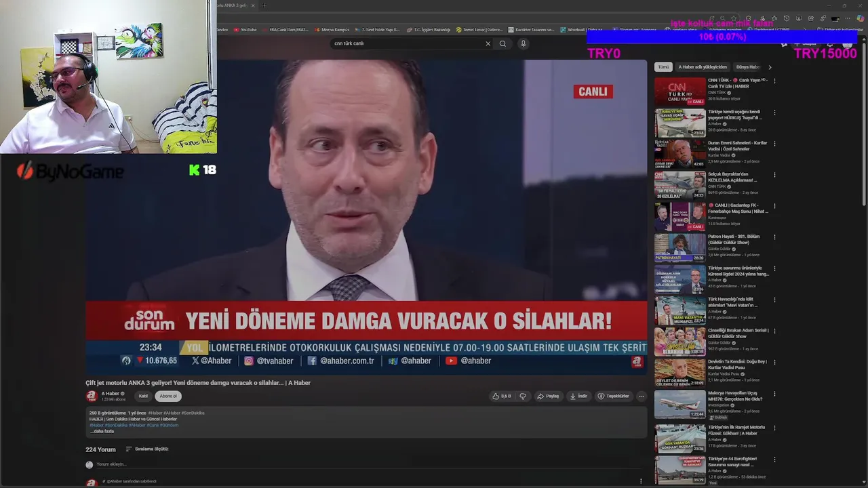Open options for Malezya Havayolları MH370 video
868x488 pixels.
(x=774, y=393)
